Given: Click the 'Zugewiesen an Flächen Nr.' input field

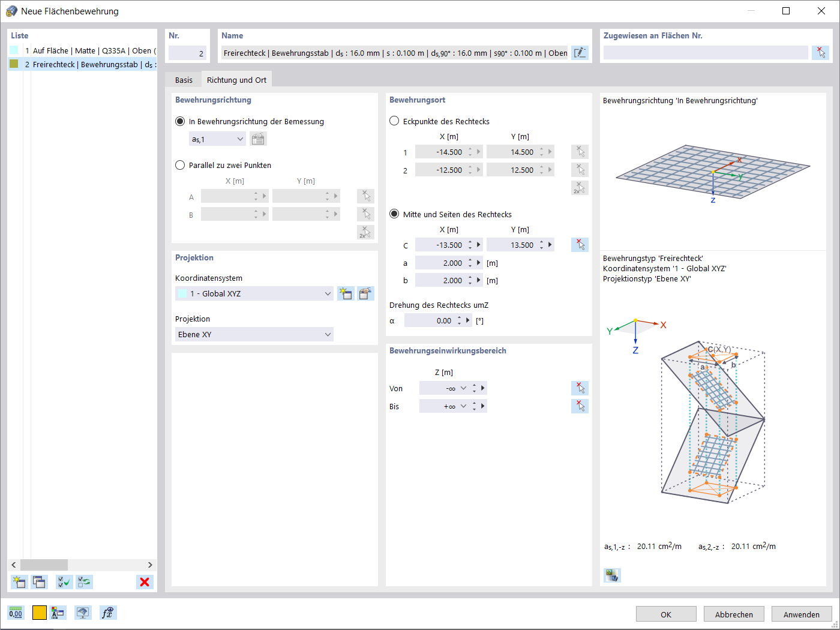Looking at the screenshot, I should (x=706, y=53).
